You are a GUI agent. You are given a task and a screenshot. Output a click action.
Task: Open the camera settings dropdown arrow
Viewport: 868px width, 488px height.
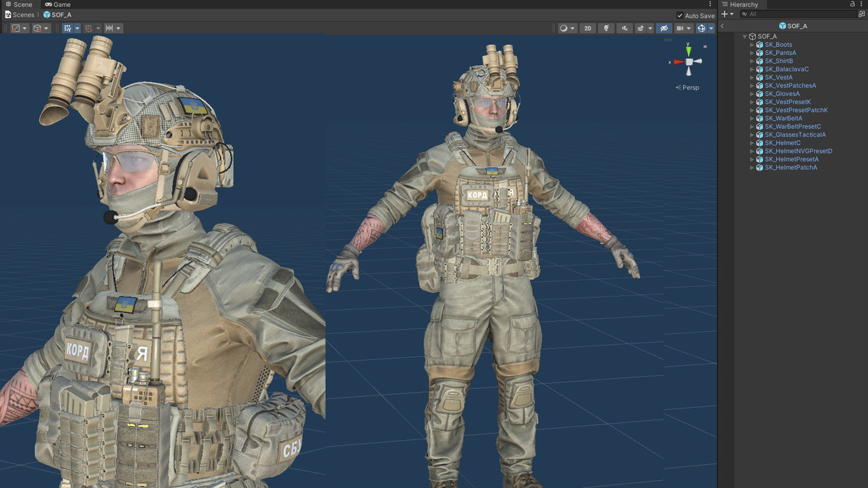[689, 28]
